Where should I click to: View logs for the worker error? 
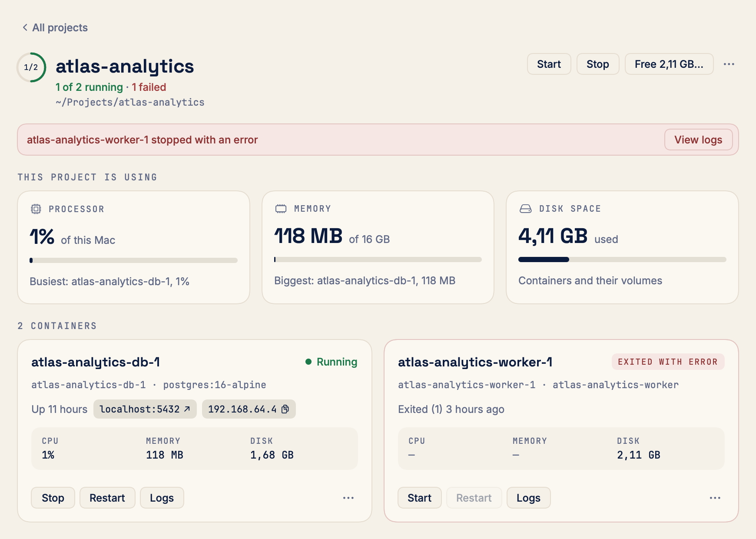pyautogui.click(x=698, y=140)
